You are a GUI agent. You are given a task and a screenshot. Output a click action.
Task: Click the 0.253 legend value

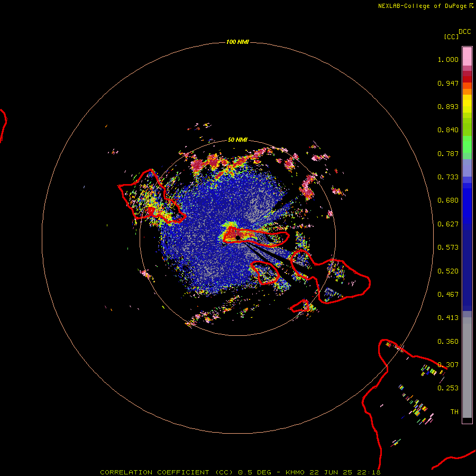pos(448,388)
